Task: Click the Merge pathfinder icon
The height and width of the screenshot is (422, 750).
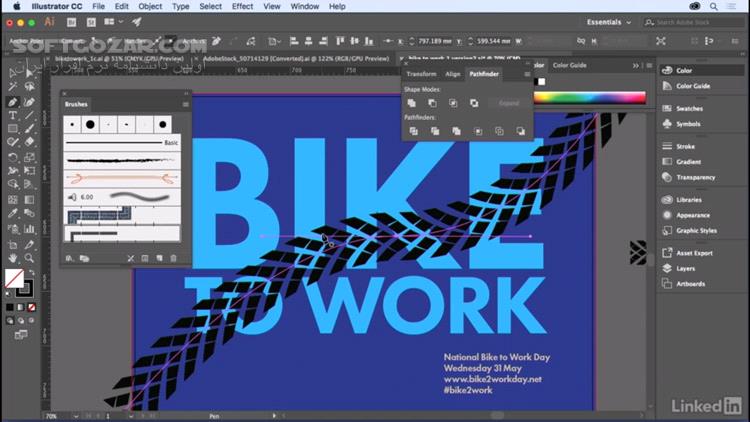Action: 456,131
